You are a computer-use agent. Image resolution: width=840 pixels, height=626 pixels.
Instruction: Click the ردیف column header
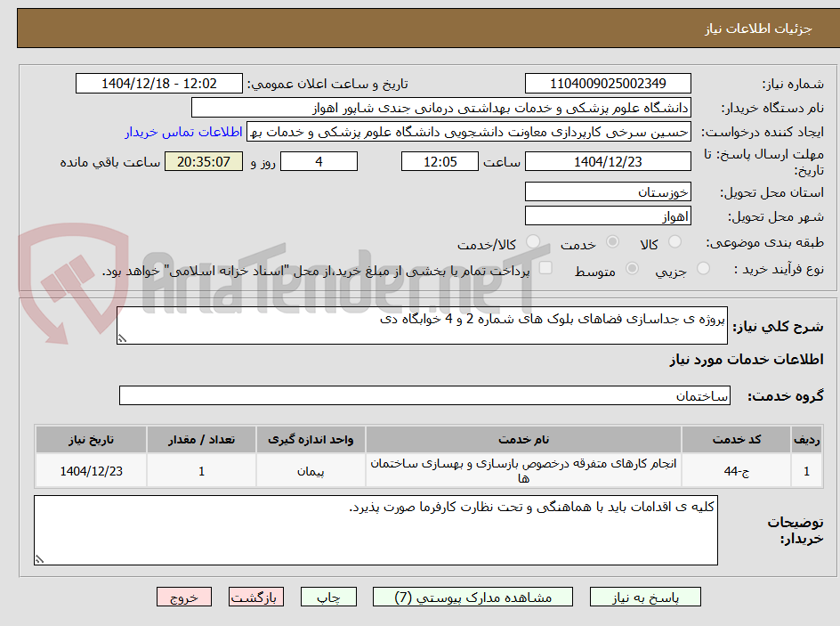pos(807,440)
